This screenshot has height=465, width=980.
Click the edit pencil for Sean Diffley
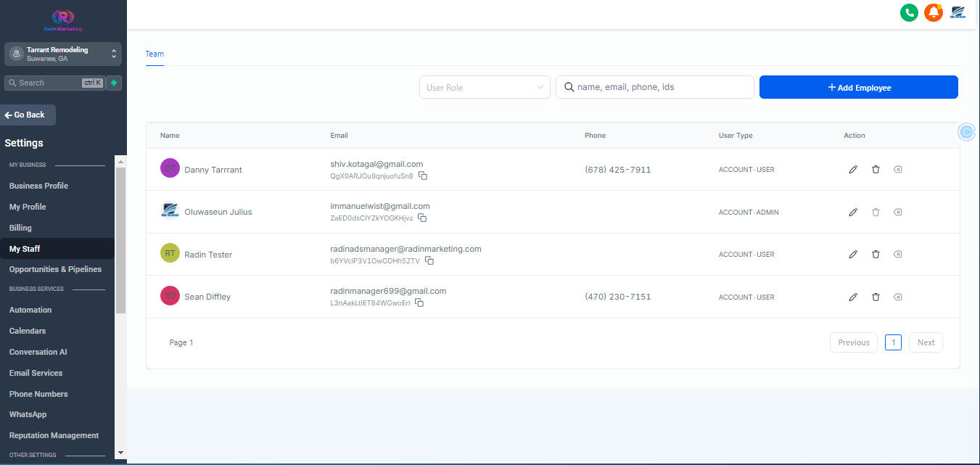(x=853, y=297)
